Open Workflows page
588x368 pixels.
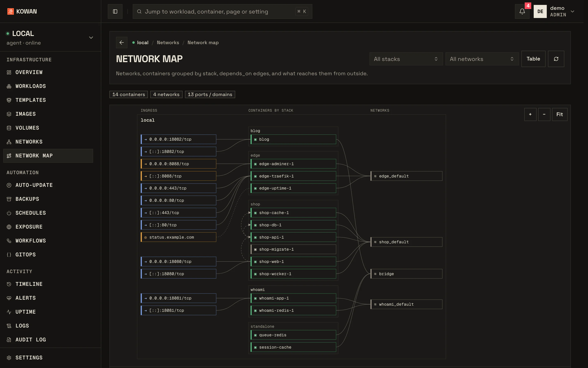(x=48, y=241)
